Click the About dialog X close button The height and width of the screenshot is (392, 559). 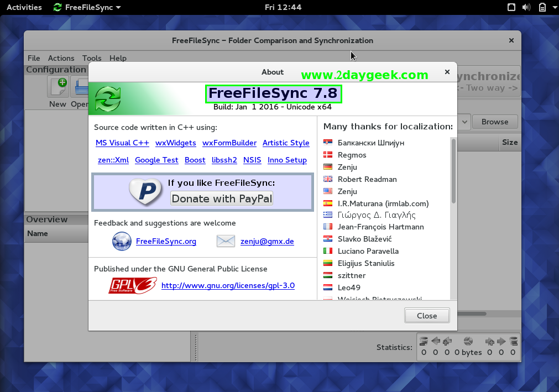click(447, 72)
